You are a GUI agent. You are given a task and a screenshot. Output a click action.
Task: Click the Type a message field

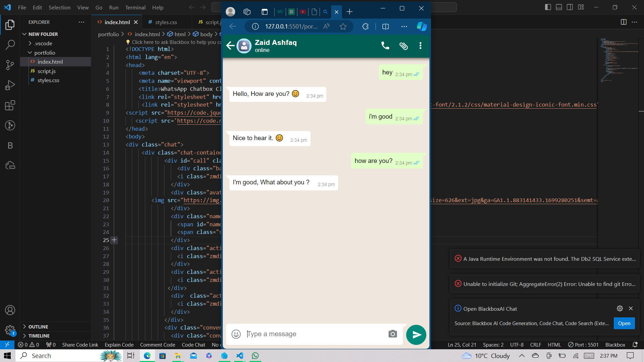pos(315,334)
